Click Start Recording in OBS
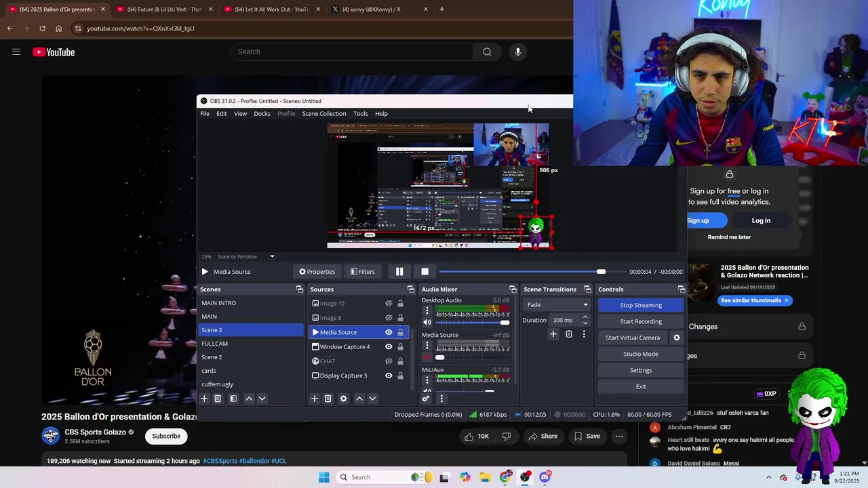The image size is (868, 488). 641,321
